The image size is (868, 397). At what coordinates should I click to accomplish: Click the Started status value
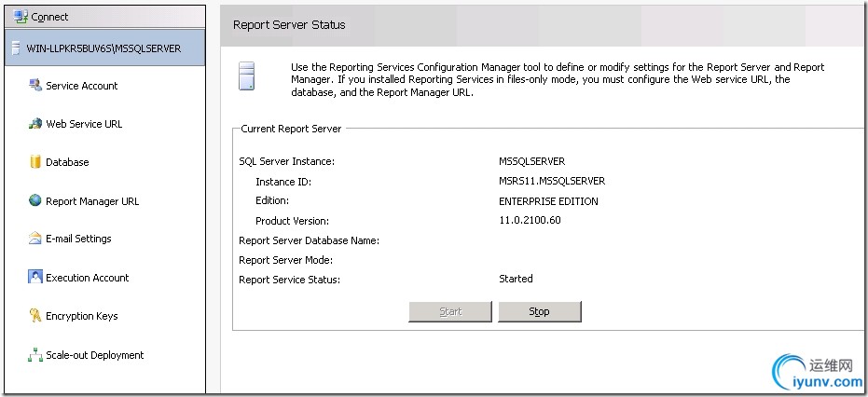coord(516,279)
